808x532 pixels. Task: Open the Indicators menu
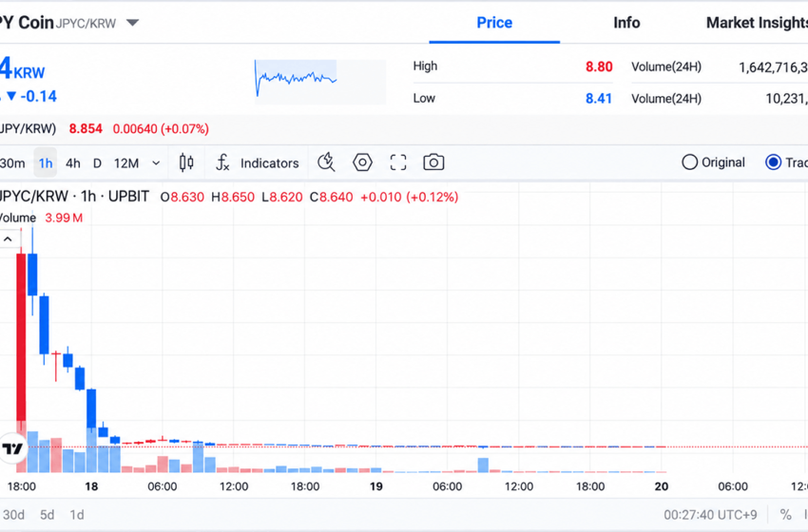[x=270, y=163]
